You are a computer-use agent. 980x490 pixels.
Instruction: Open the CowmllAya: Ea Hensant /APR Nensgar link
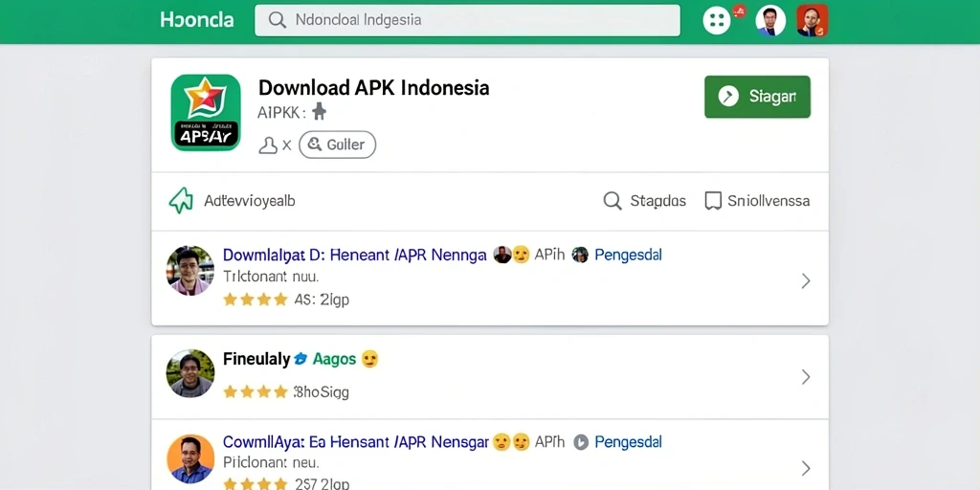pos(356,442)
